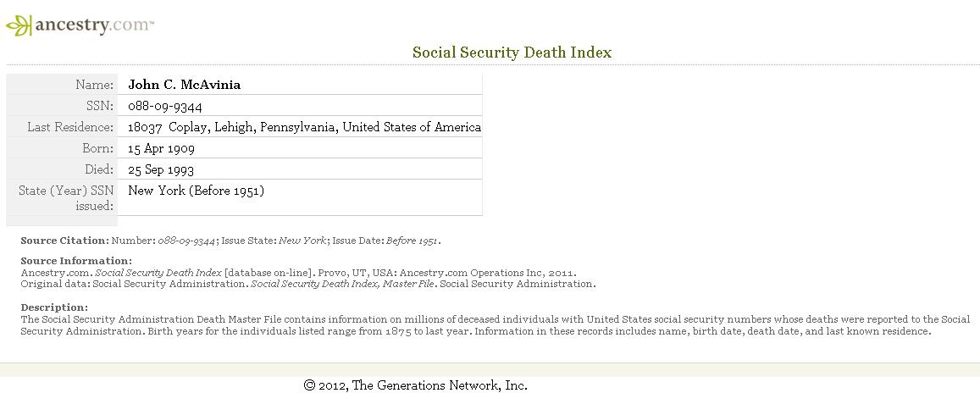Click the Died field label
The width and height of the screenshot is (980, 393).
coord(99,169)
